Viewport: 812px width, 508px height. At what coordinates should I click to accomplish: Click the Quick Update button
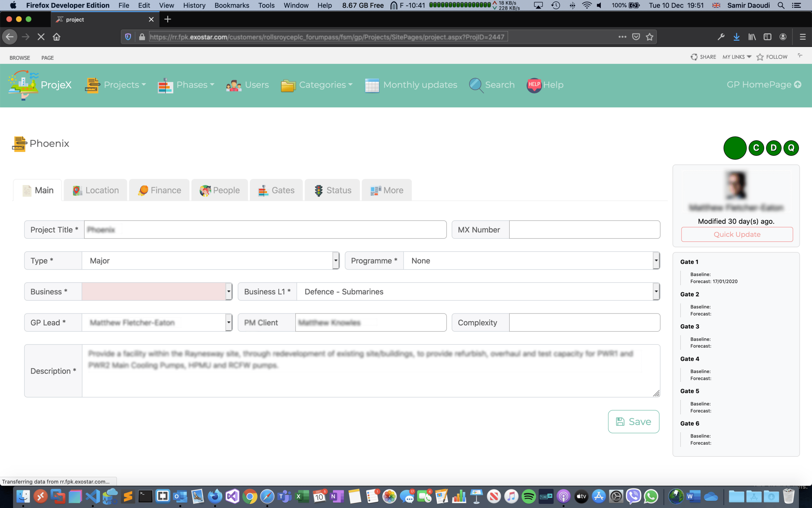coord(737,235)
